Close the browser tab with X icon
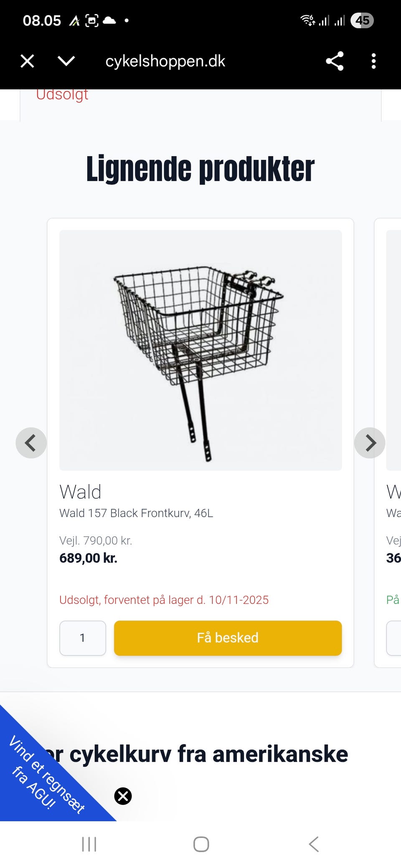This screenshot has width=401, height=868. (x=28, y=61)
